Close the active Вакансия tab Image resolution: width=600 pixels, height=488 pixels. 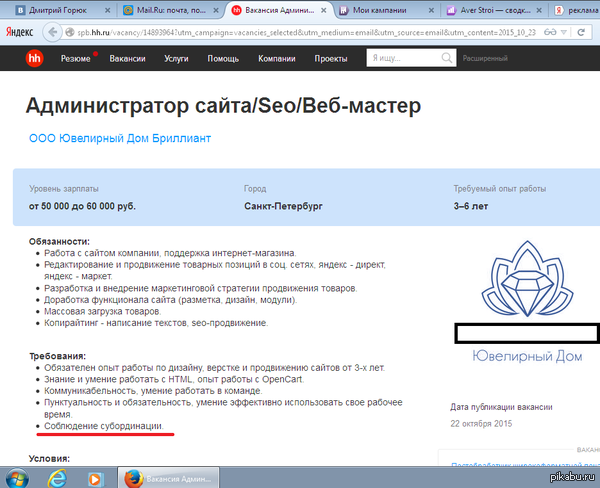point(324,10)
